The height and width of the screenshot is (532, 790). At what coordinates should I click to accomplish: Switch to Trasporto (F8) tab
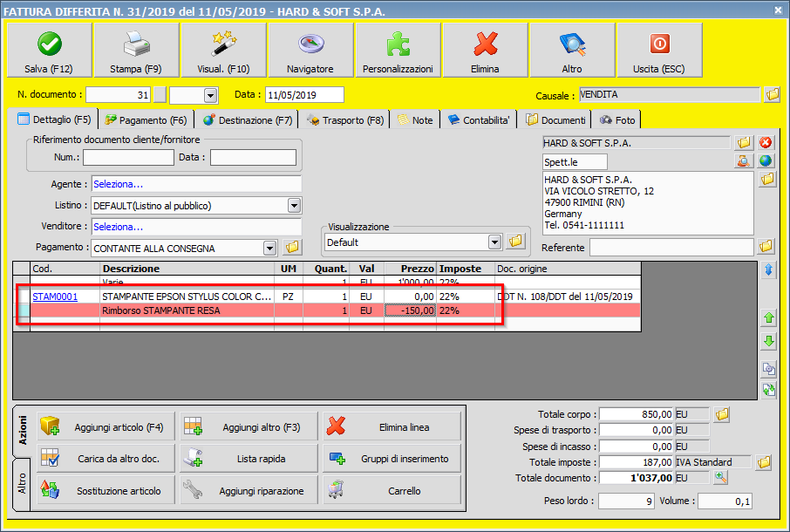[345, 119]
